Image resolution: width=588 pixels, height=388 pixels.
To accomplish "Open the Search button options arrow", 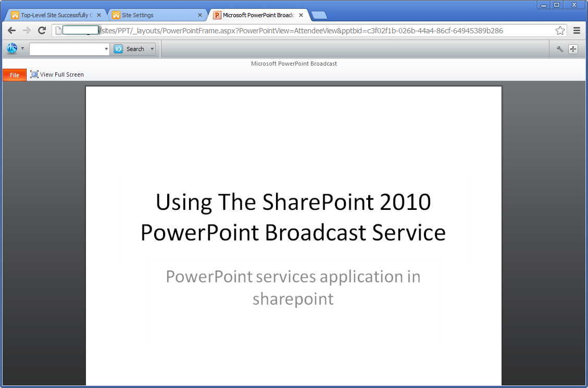I will click(152, 49).
